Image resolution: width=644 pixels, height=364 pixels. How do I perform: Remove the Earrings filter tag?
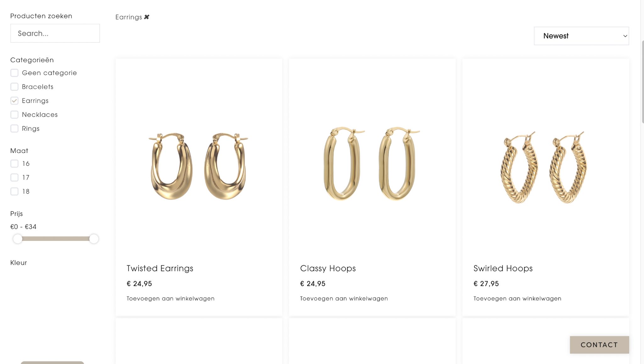coord(147,17)
